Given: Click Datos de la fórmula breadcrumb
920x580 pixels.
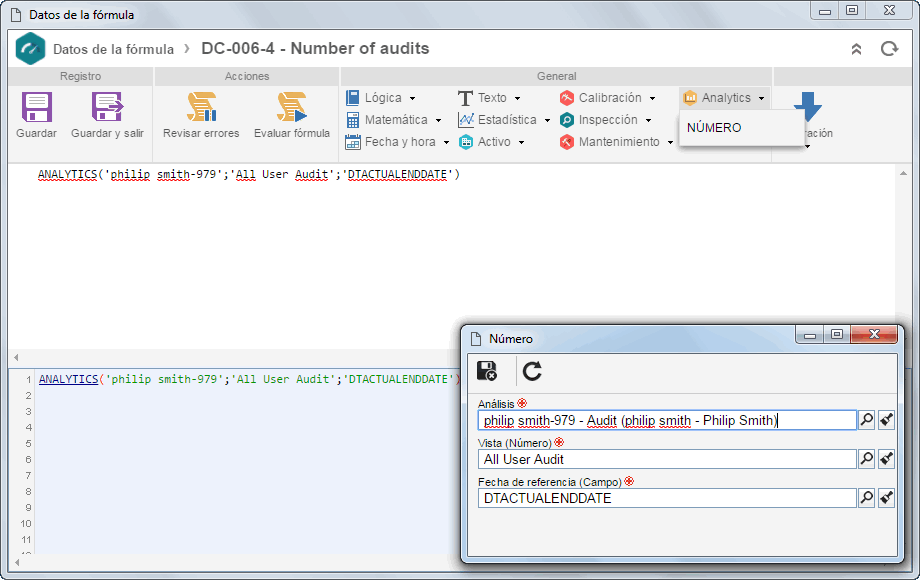Looking at the screenshot, I should (x=113, y=49).
